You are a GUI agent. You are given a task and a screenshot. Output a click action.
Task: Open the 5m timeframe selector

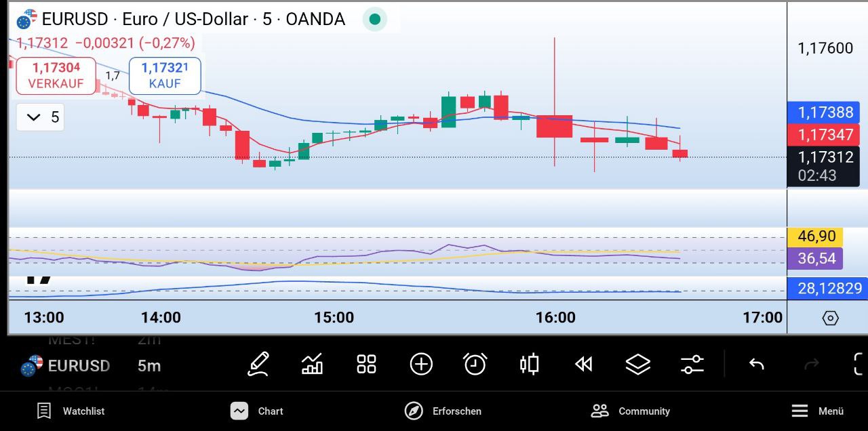149,366
